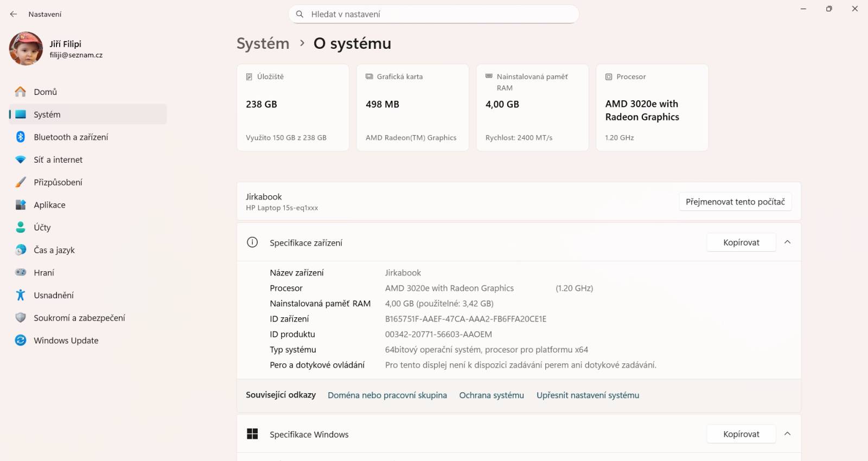Go to Domů in sidebar
The image size is (868, 461).
point(46,92)
